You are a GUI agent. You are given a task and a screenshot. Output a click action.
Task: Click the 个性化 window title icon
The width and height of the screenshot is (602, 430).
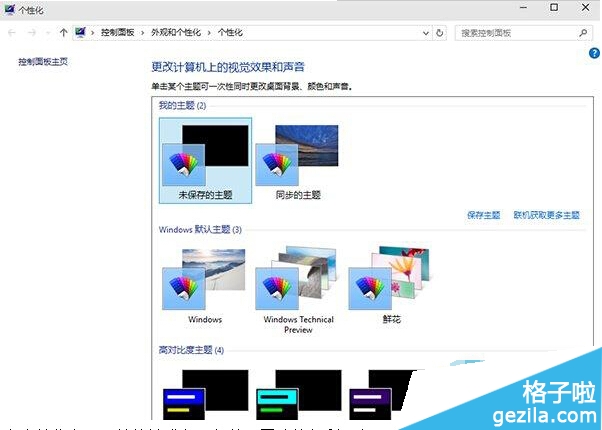9,9
